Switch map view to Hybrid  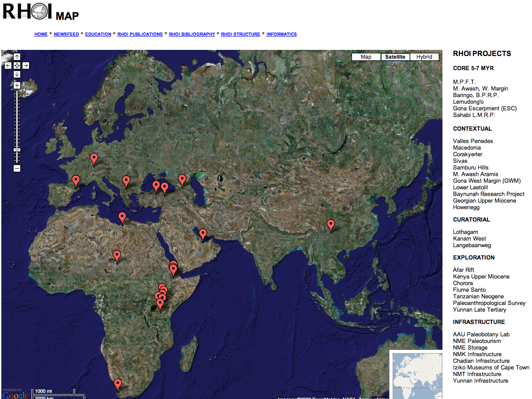click(x=424, y=57)
